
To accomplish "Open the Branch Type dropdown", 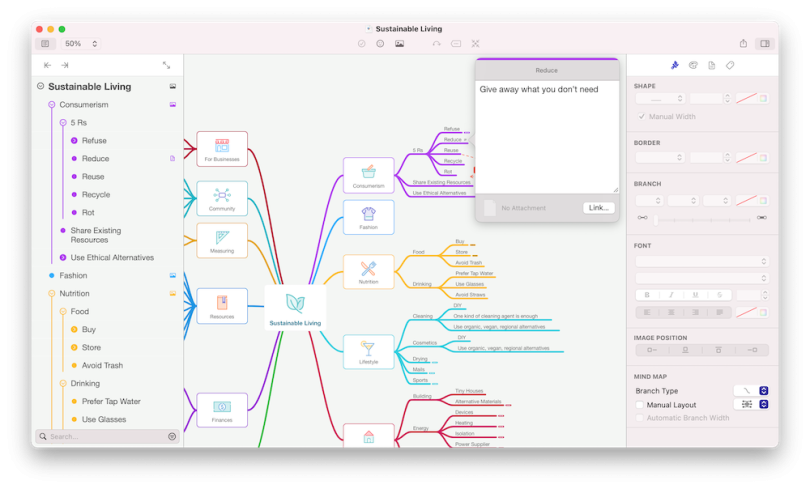I will [751, 391].
